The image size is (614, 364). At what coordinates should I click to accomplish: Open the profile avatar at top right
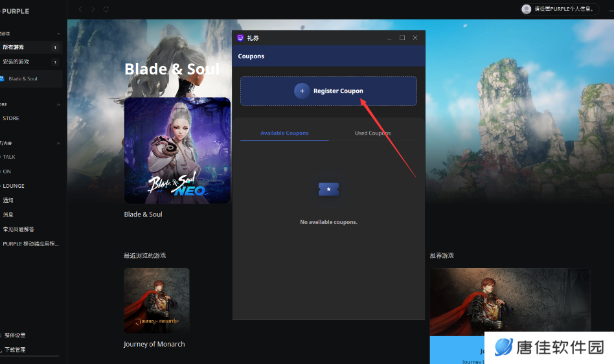527,9
